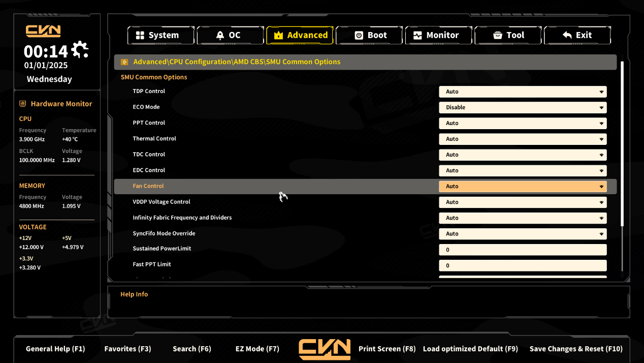The height and width of the screenshot is (363, 644).
Task: Select the Thermal Control label
Action: point(154,139)
